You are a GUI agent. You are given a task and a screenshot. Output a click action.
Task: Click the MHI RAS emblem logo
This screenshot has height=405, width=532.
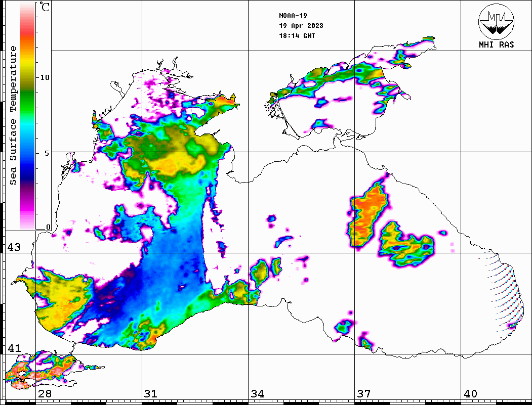click(x=496, y=21)
